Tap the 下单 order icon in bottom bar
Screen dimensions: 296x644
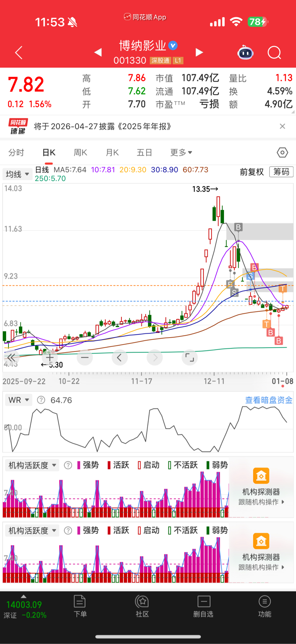[x=80, y=606]
